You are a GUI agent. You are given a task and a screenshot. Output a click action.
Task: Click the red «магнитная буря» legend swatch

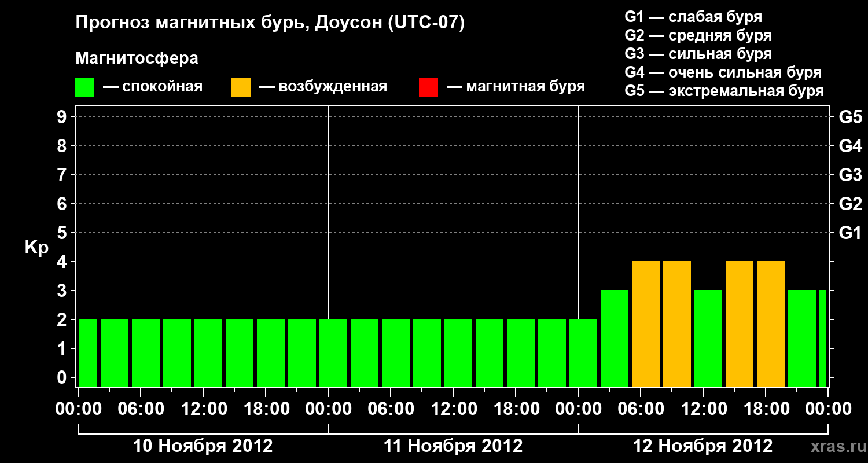[x=428, y=87]
